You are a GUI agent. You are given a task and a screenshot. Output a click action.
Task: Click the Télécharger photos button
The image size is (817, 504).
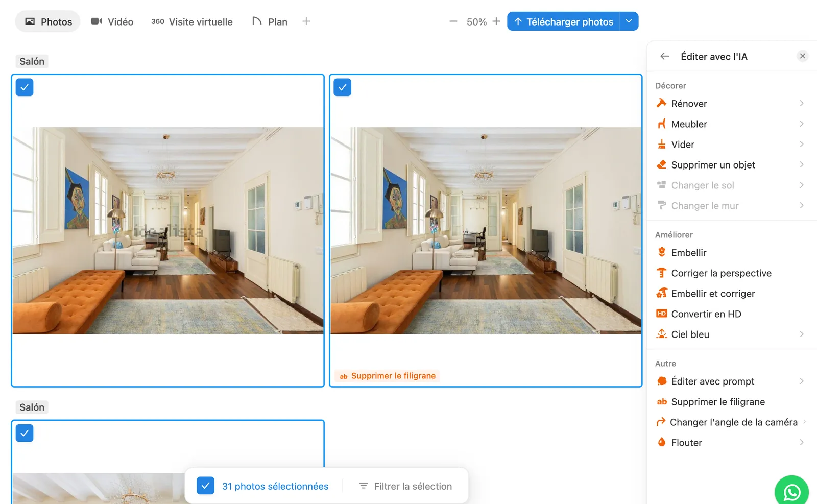coord(563,21)
